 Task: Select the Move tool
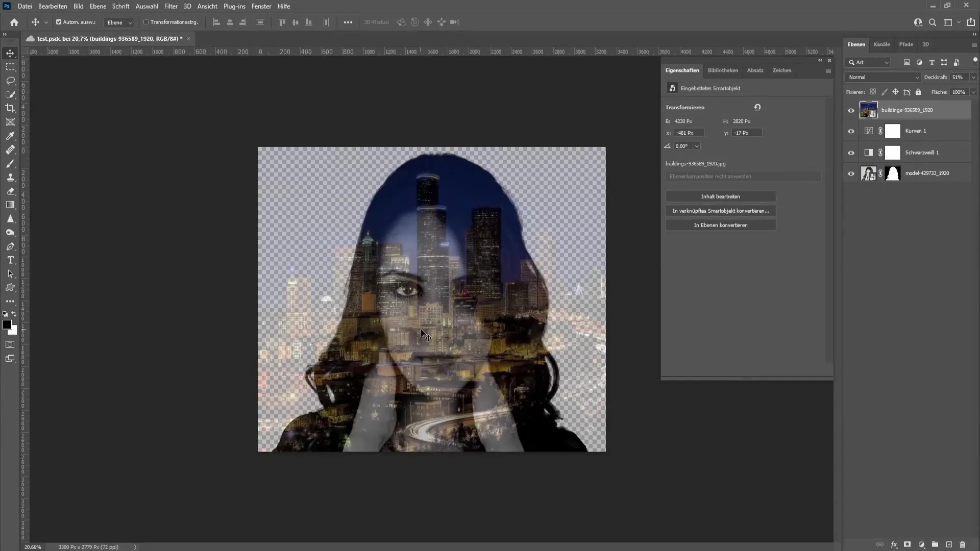10,53
